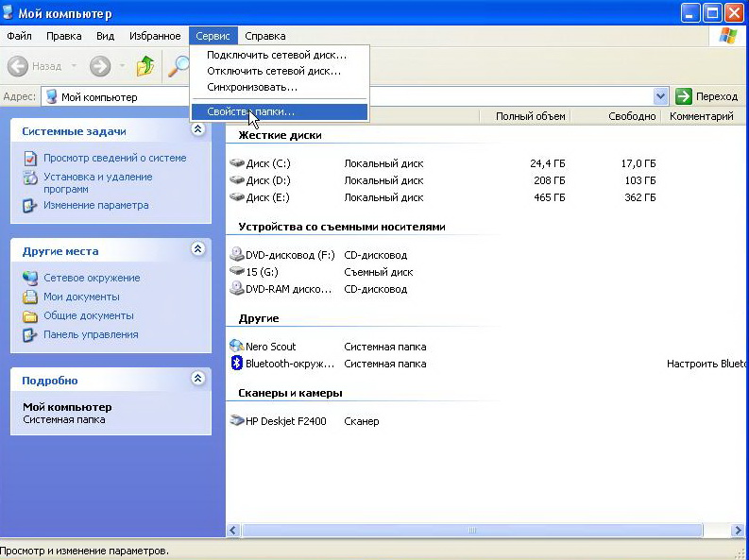Screen dimensions: 749x560
Task: Close the open Сервис menu
Action: click(213, 36)
